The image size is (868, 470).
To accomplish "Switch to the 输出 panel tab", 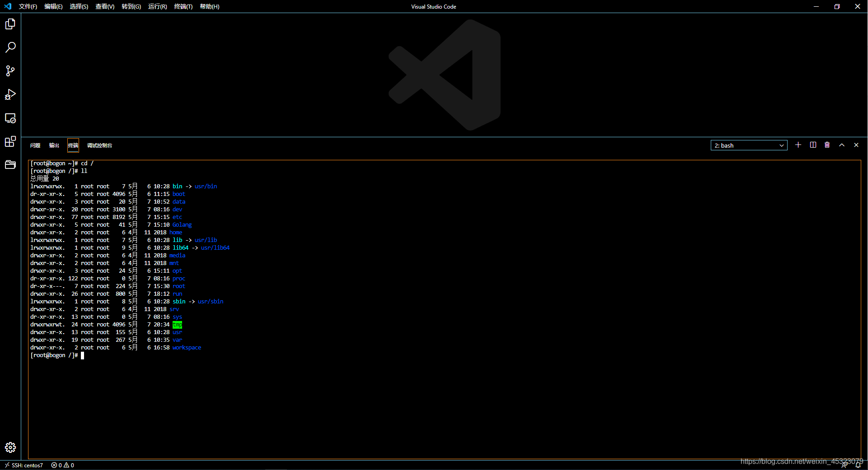I will (54, 145).
